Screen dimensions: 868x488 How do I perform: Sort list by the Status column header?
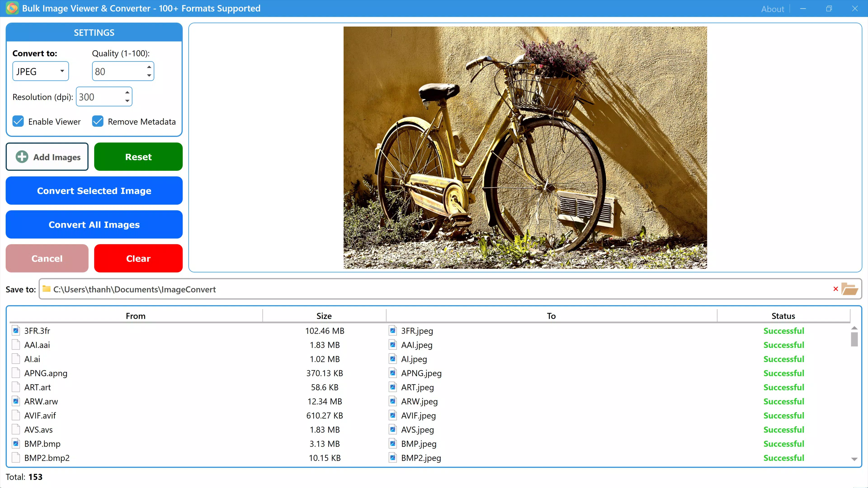click(x=783, y=316)
